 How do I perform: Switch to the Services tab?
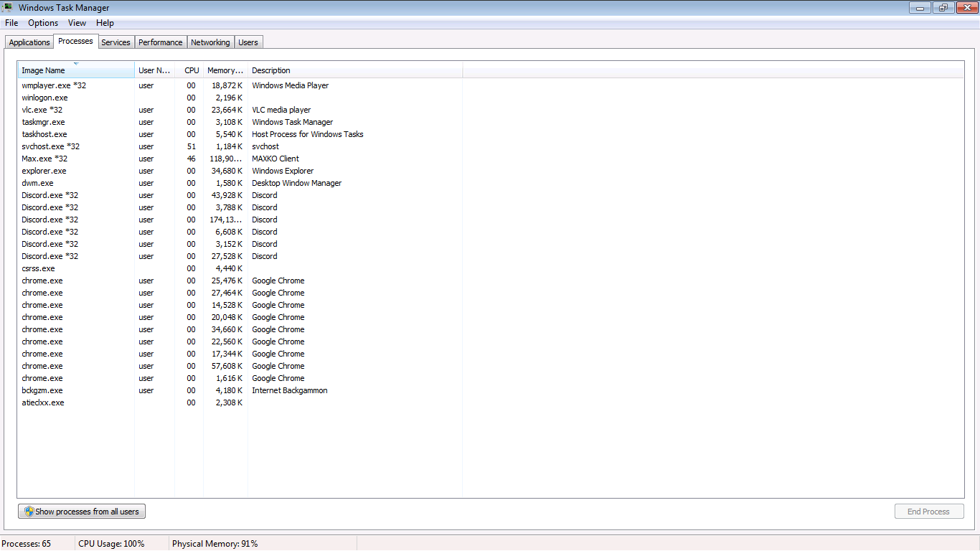pyautogui.click(x=116, y=42)
